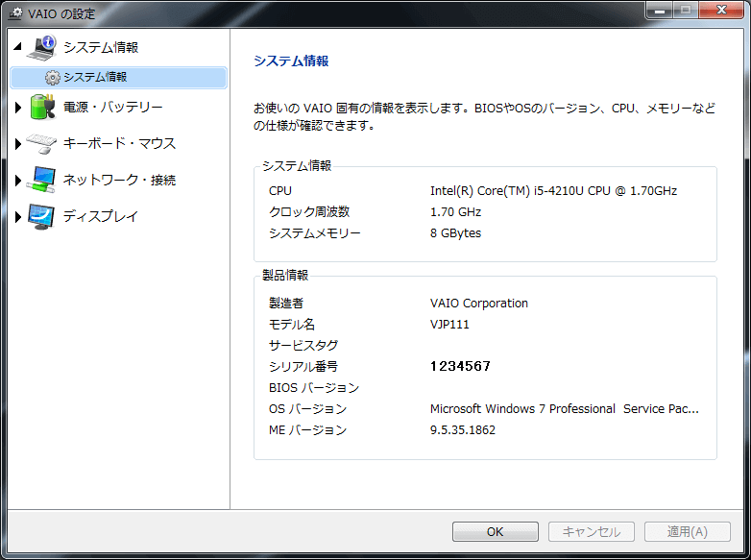Viewport: 751px width, 560px height.
Task: Open the ネットワーク・接続 settings category
Action: pos(120,180)
